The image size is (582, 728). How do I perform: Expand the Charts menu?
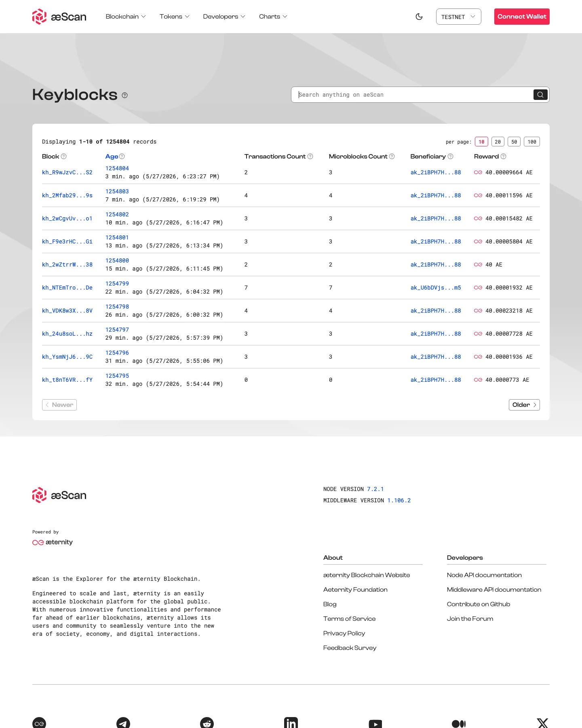[273, 17]
